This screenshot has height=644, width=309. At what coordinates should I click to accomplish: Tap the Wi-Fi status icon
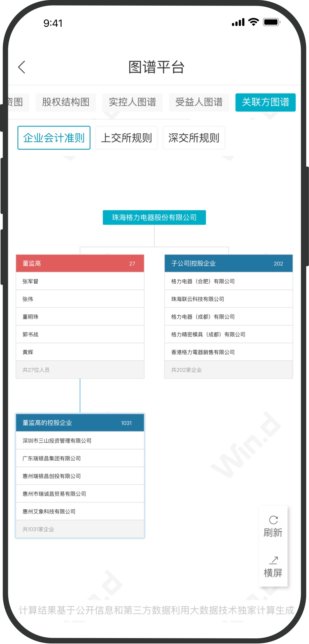[253, 22]
